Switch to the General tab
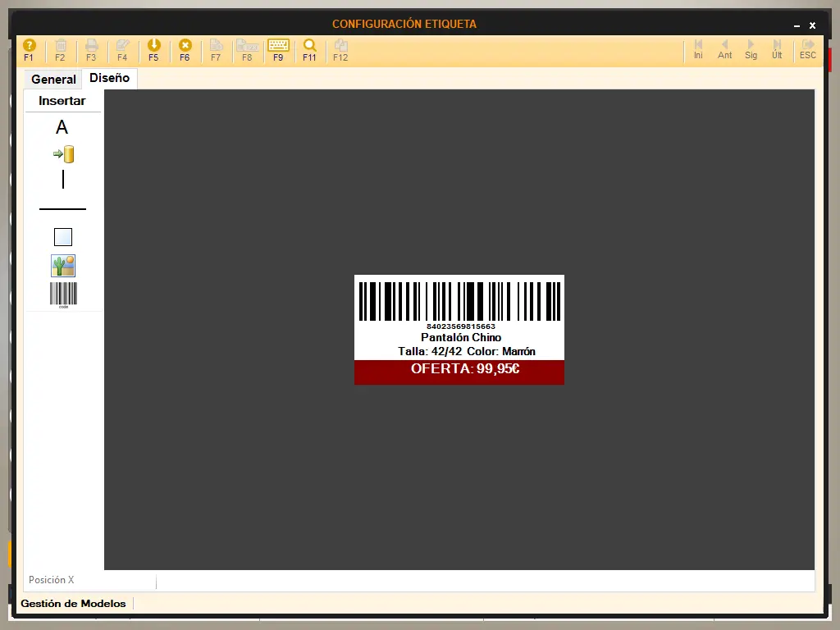 click(53, 80)
